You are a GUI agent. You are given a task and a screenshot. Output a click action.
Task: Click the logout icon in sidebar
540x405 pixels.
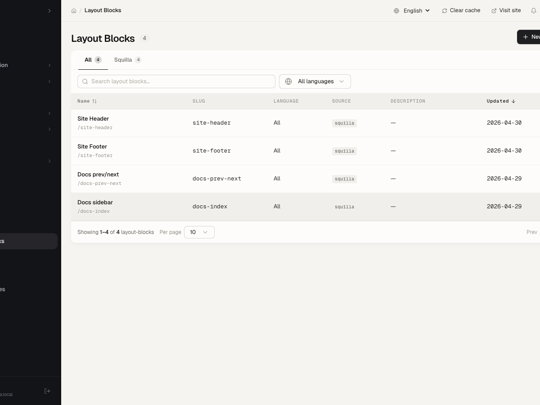click(x=48, y=391)
